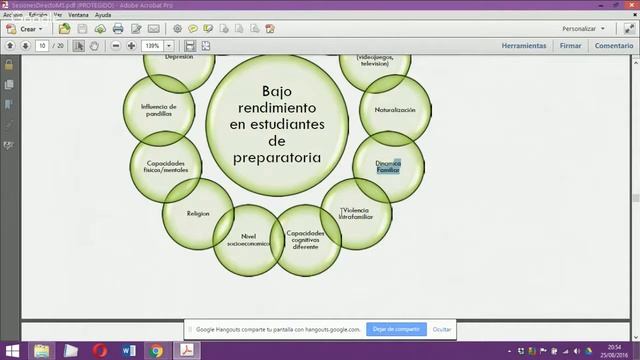Open File Explorer from taskbar

(41, 351)
